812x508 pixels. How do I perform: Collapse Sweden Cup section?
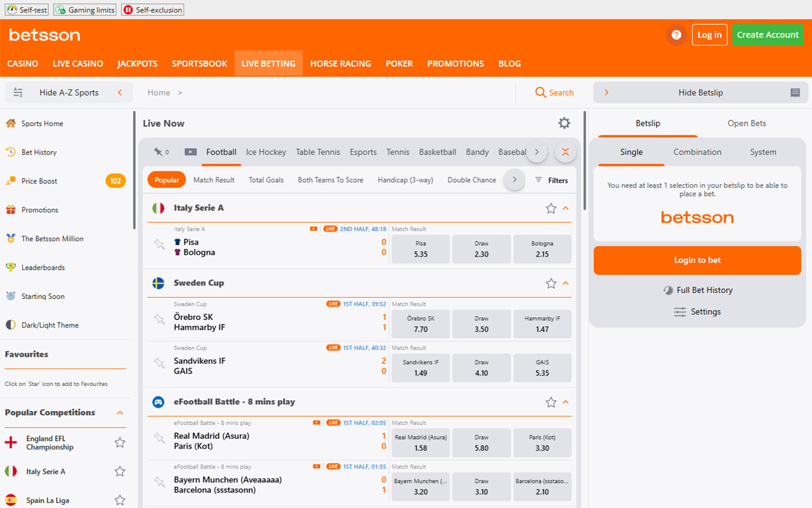[x=566, y=283]
